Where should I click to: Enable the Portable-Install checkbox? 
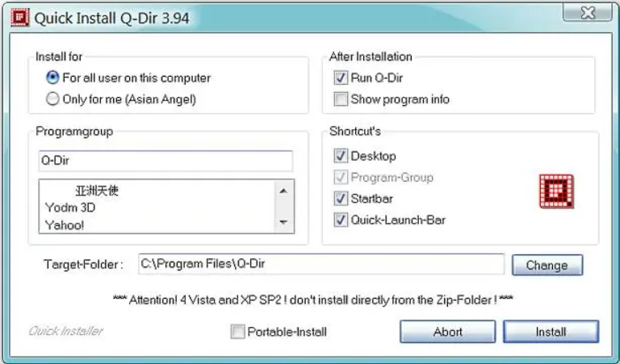coord(237,332)
